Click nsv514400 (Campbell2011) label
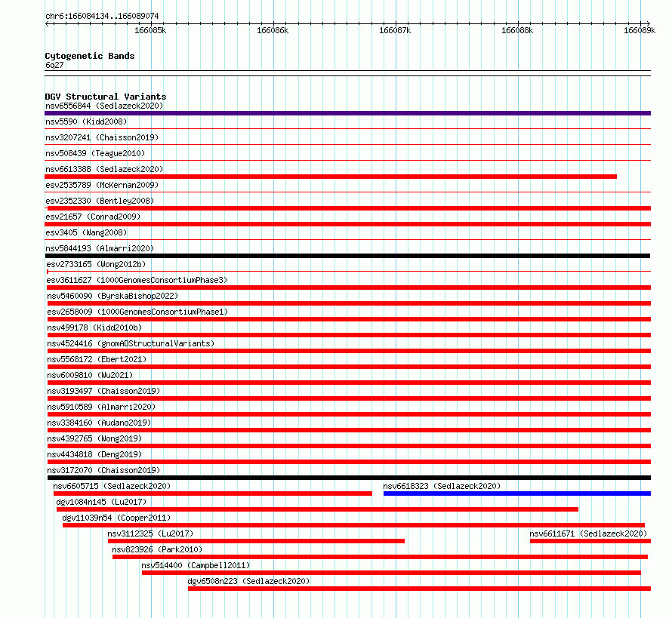The height and width of the screenshot is (618, 672). click(196, 565)
